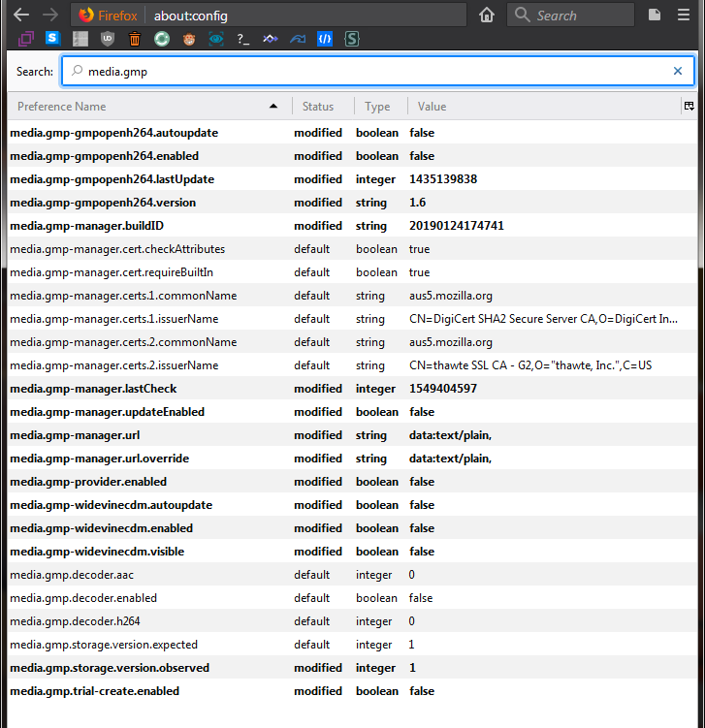705x728 pixels.
Task: Click the Search: label beside the filter
Action: coord(34,72)
